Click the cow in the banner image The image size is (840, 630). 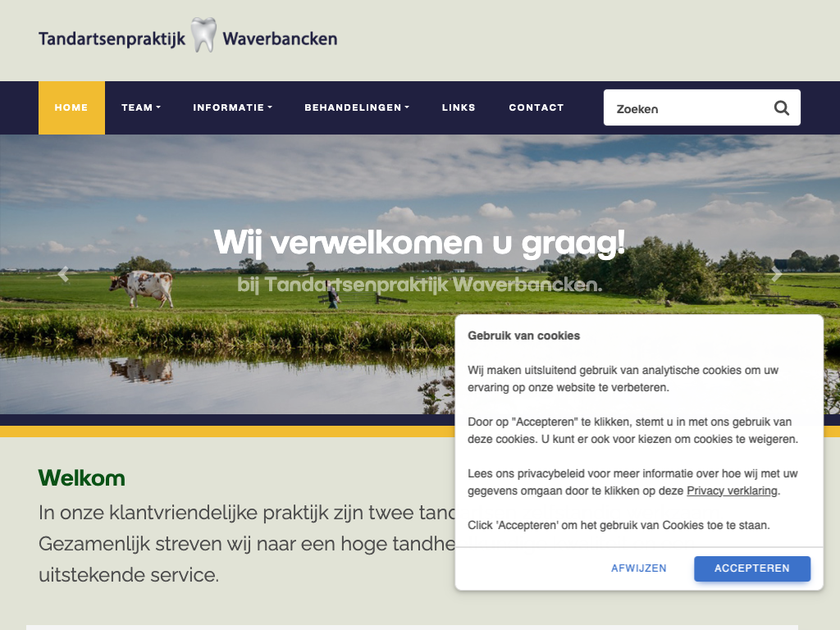click(143, 287)
